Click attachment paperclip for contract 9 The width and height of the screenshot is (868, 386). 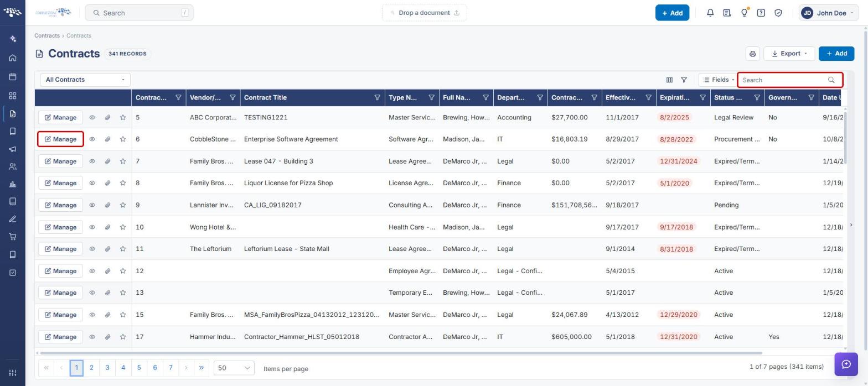[108, 205]
